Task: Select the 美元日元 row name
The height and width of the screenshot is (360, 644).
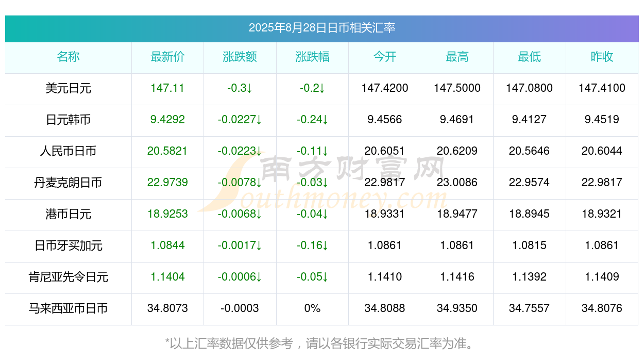Action: [x=69, y=88]
